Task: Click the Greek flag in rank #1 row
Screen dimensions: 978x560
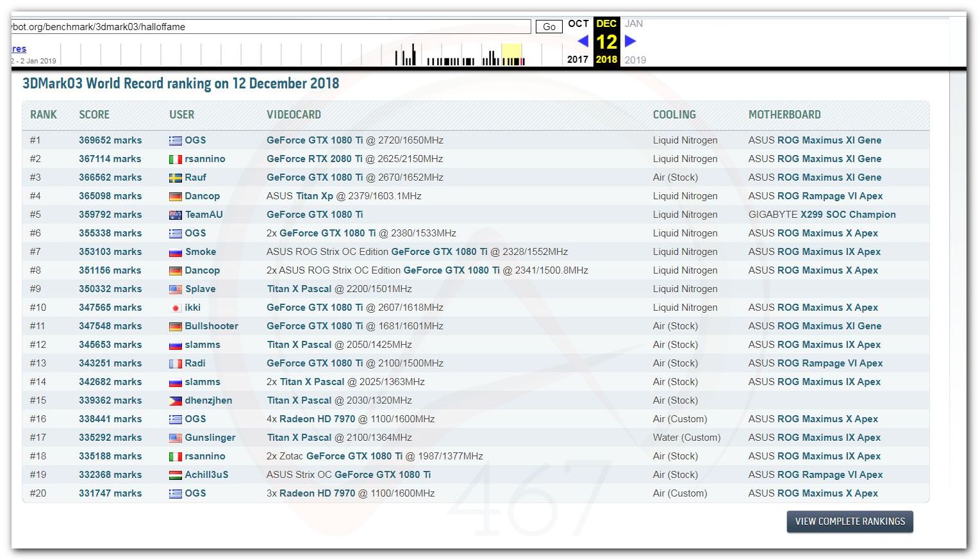Action: point(176,140)
